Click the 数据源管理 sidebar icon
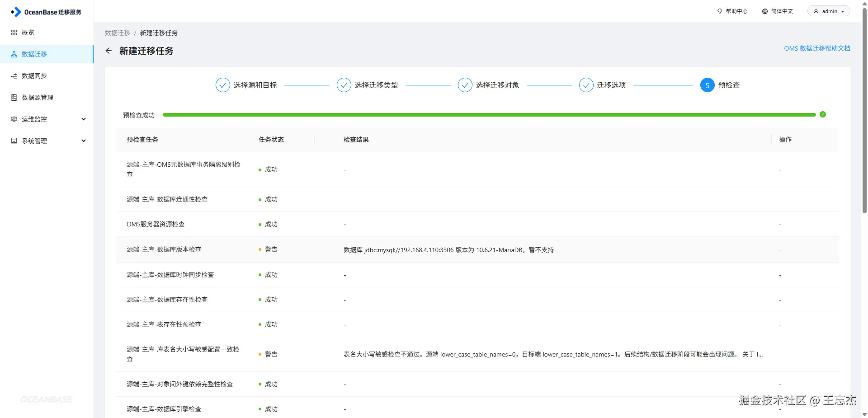The image size is (868, 418). [14, 98]
